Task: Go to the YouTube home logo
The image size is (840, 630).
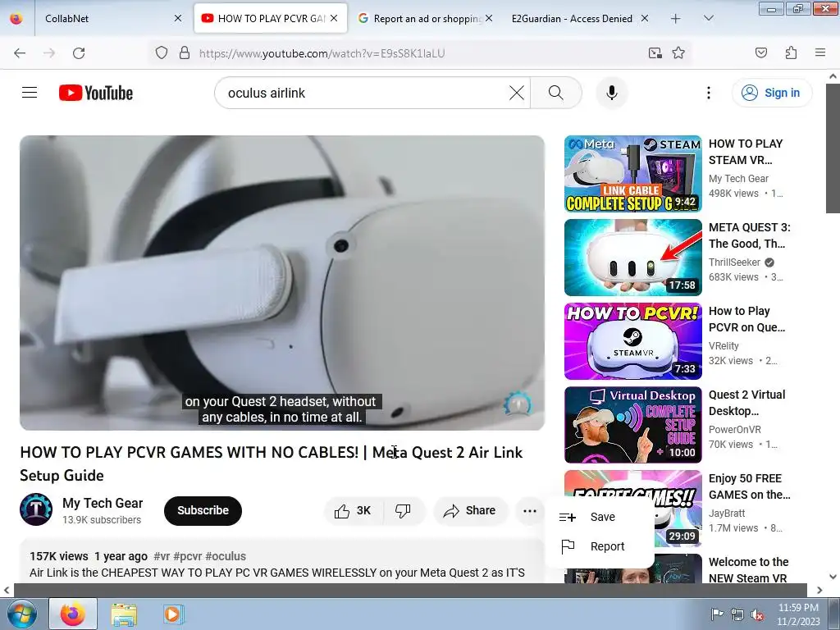Action: (96, 93)
